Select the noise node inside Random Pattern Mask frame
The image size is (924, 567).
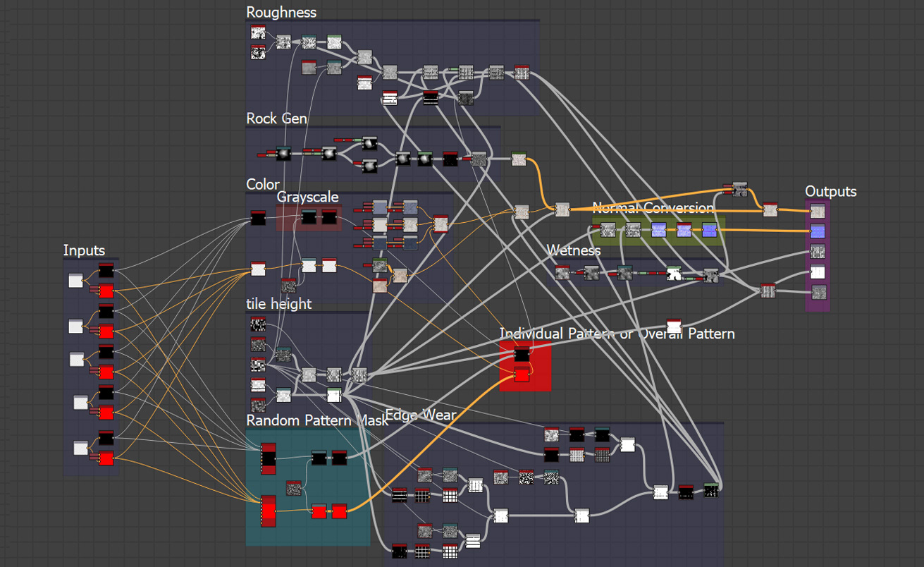(x=293, y=487)
